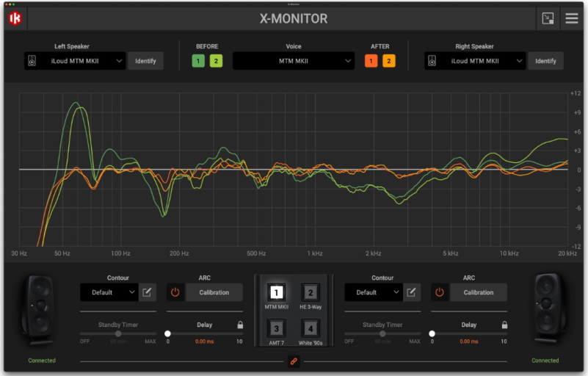This screenshot has height=376, width=588.
Task: Click the IK Multimedia logo icon
Action: tap(15, 18)
